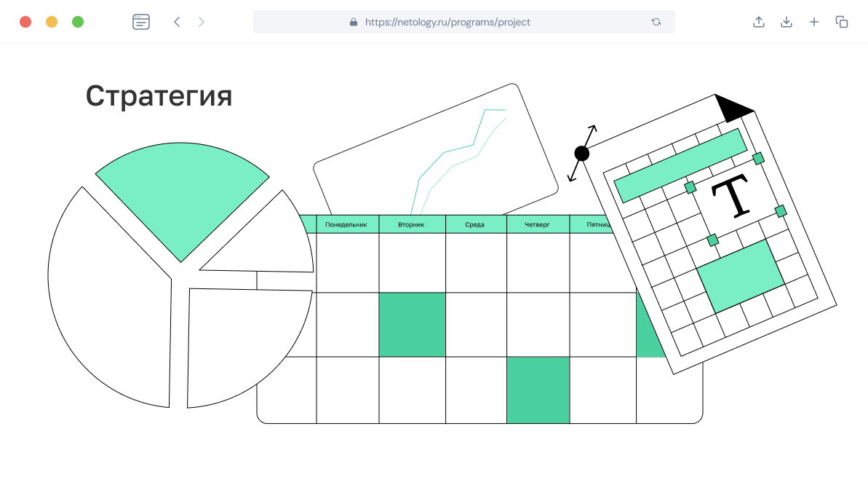
Task: Click the padlock icon beside the URL
Action: (x=354, y=22)
